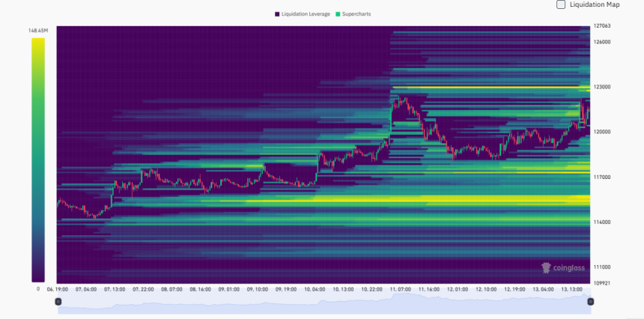Click the Supercharts legend label
This screenshot has height=319, width=644.
point(356,14)
